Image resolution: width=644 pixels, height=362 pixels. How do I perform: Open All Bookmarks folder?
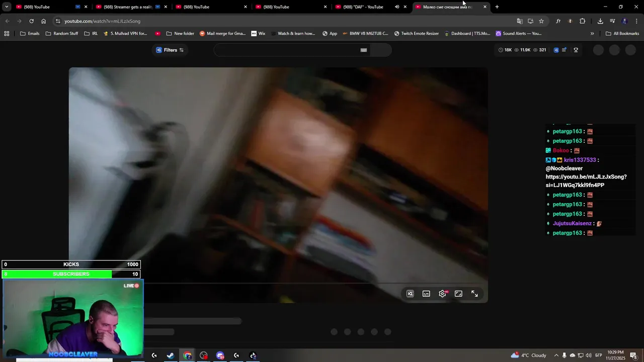pyautogui.click(x=622, y=34)
